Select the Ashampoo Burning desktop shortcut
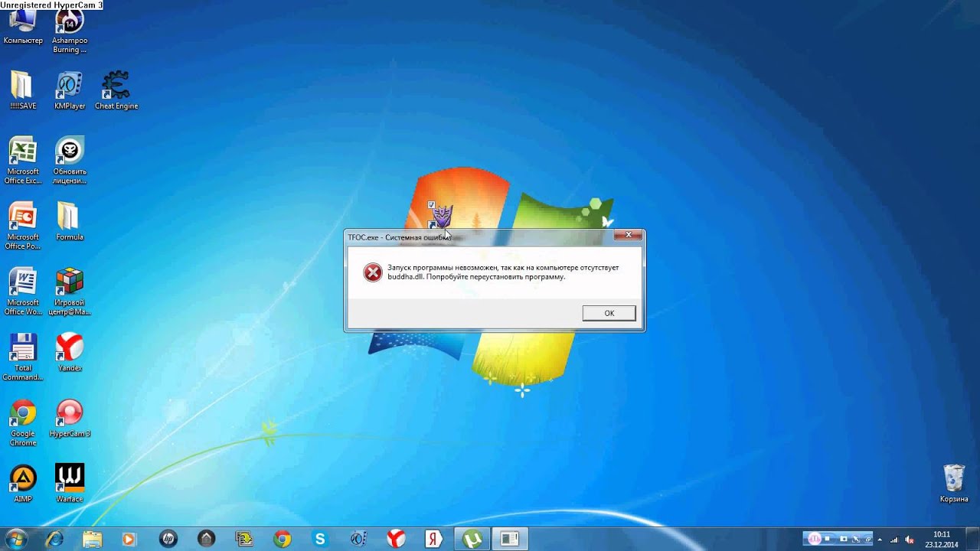Screen dimensions: 980x551 coord(70,31)
